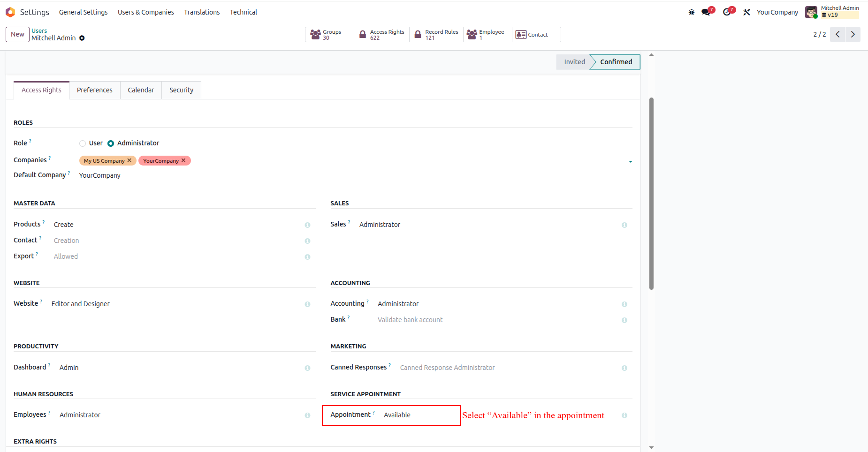This screenshot has height=452, width=868.
Task: Click Mitchell Admin avatar picture
Action: pyautogui.click(x=811, y=12)
